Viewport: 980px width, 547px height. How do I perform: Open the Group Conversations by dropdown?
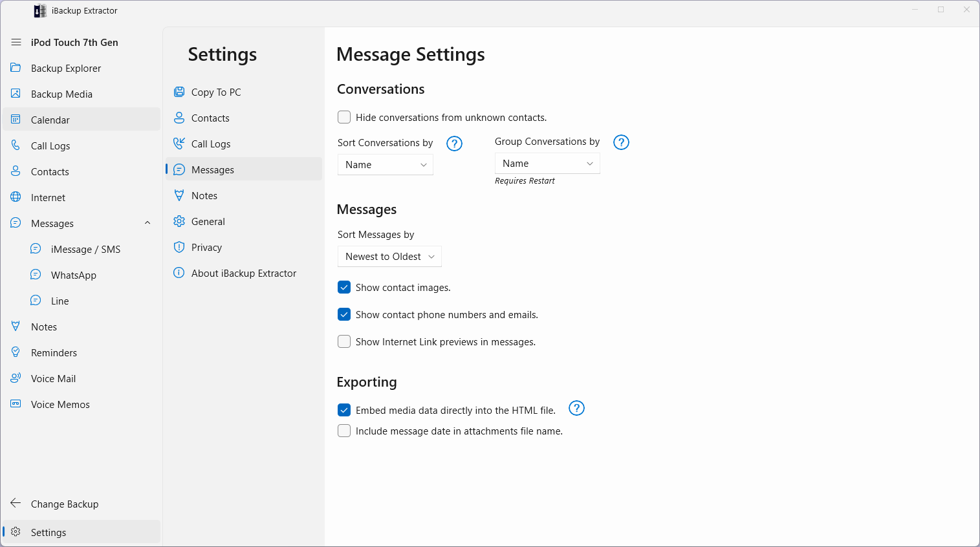coord(547,164)
